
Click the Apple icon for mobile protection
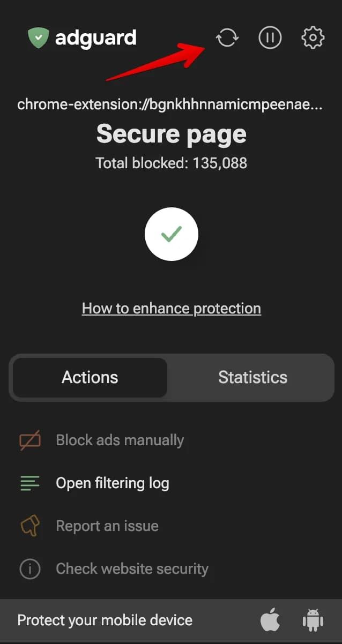pos(271,620)
